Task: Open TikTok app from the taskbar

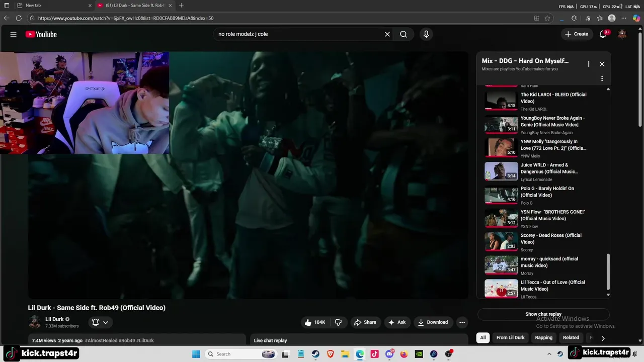Action: (x=374, y=354)
